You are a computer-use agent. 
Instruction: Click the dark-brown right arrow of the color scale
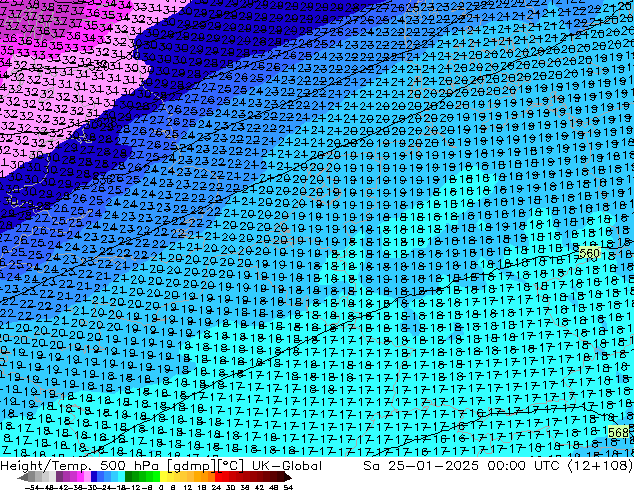point(288,477)
